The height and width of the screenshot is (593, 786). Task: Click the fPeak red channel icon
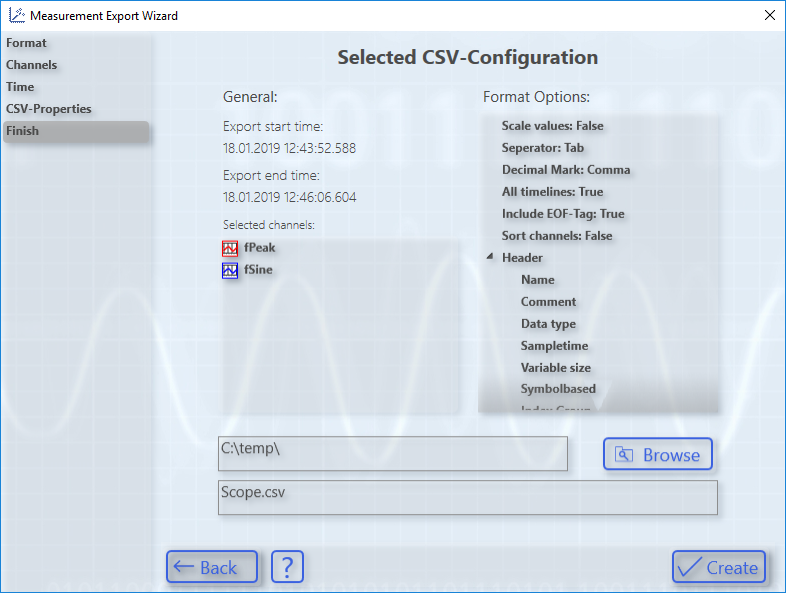pos(230,248)
